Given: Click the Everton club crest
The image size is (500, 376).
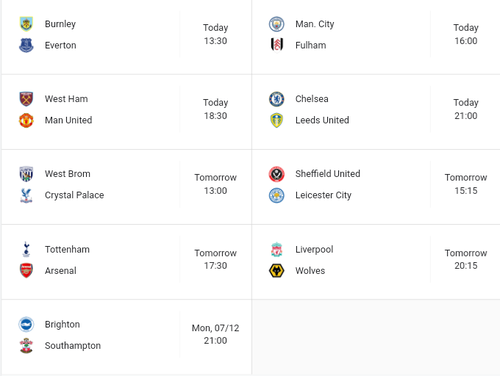Looking at the screenshot, I should (x=26, y=45).
